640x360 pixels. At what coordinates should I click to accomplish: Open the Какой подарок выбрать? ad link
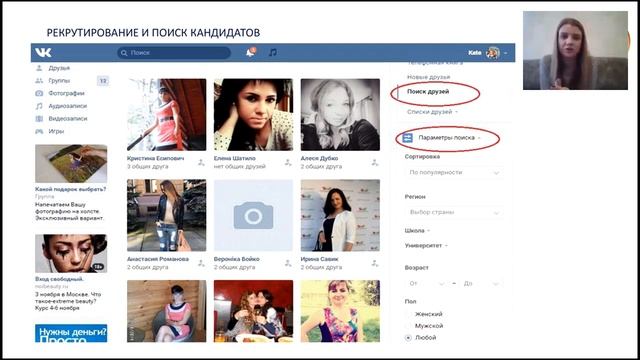click(70, 189)
